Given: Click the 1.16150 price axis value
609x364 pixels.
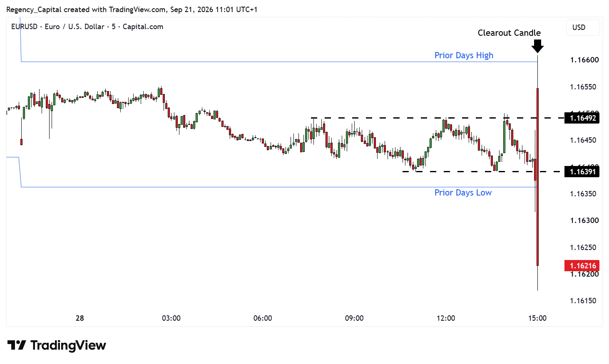Looking at the screenshot, I should (583, 301).
